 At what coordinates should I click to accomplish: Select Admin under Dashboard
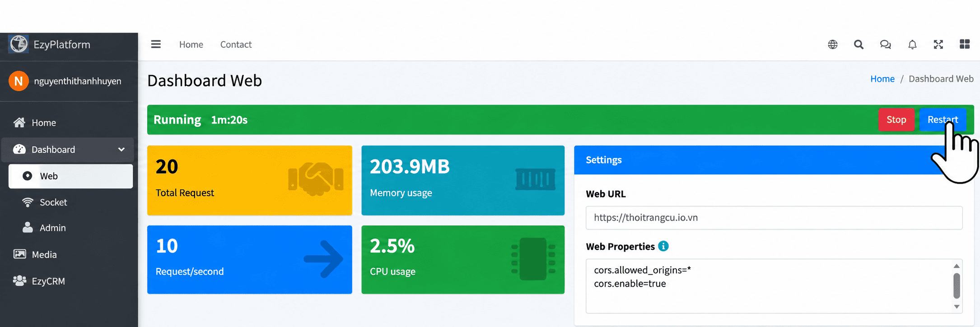[70, 228]
